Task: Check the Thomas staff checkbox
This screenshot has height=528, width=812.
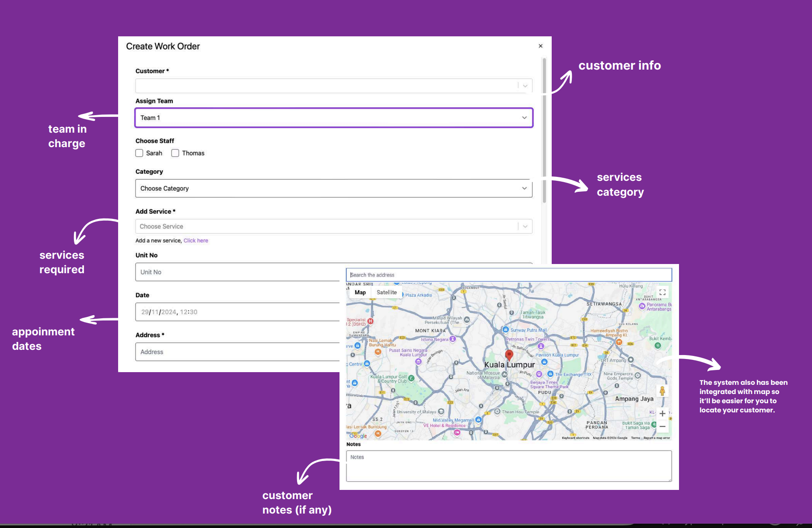Action: [x=175, y=153]
